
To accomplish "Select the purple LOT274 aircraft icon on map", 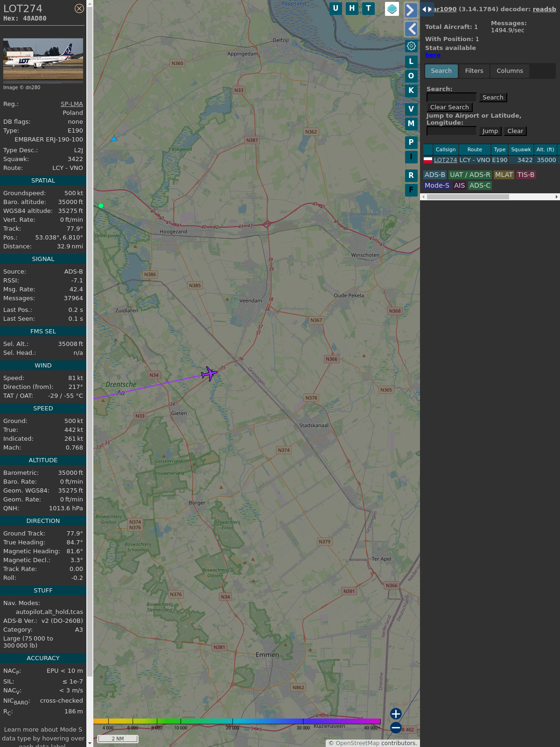I will point(209,373).
